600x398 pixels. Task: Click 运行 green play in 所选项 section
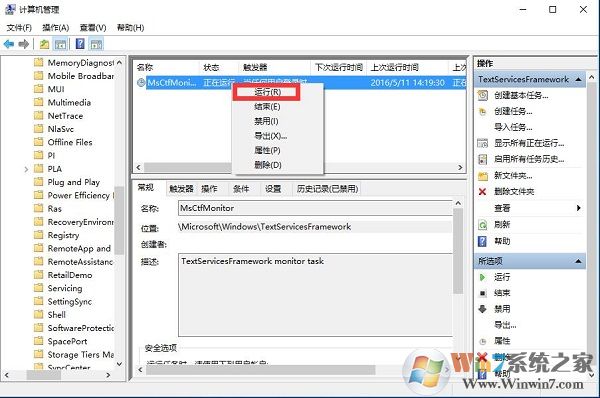point(502,277)
